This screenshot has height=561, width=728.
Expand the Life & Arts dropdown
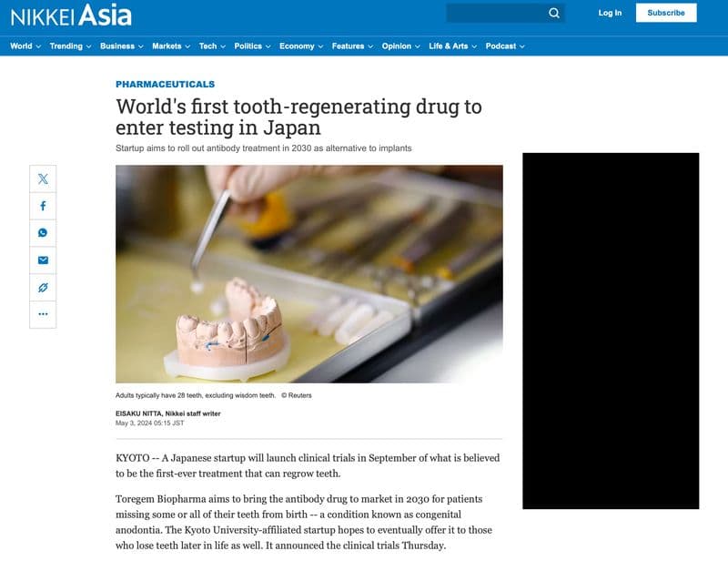click(452, 46)
